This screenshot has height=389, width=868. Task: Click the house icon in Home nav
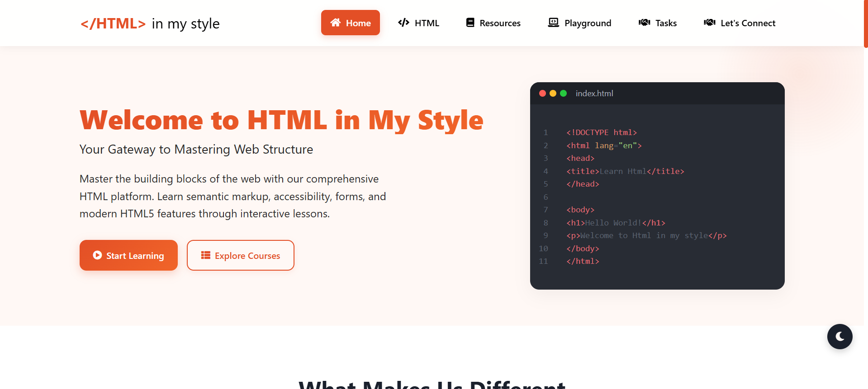[x=335, y=23]
